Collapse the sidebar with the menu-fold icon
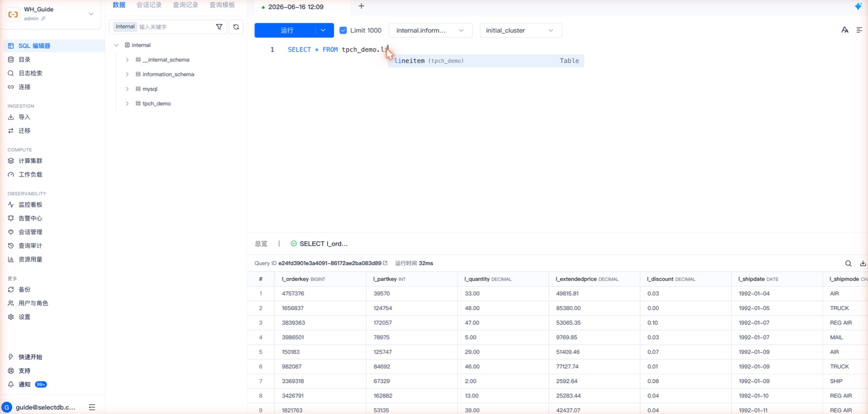 (x=92, y=407)
